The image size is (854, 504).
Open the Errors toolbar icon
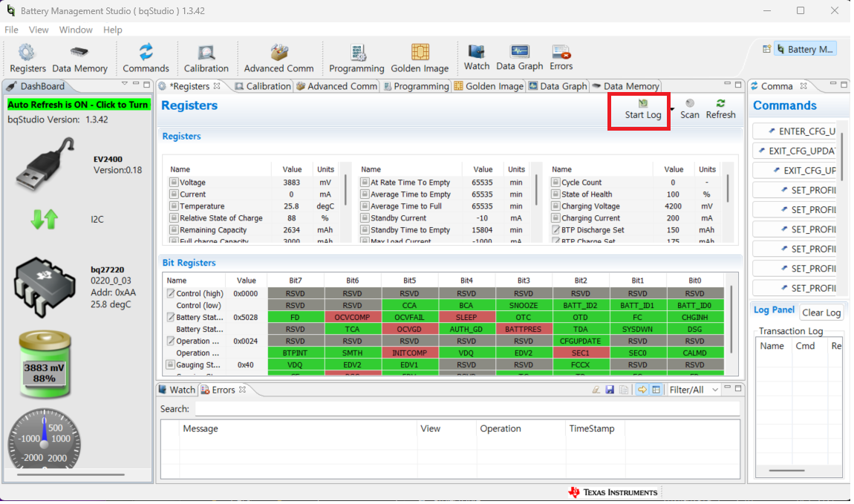[x=561, y=57]
